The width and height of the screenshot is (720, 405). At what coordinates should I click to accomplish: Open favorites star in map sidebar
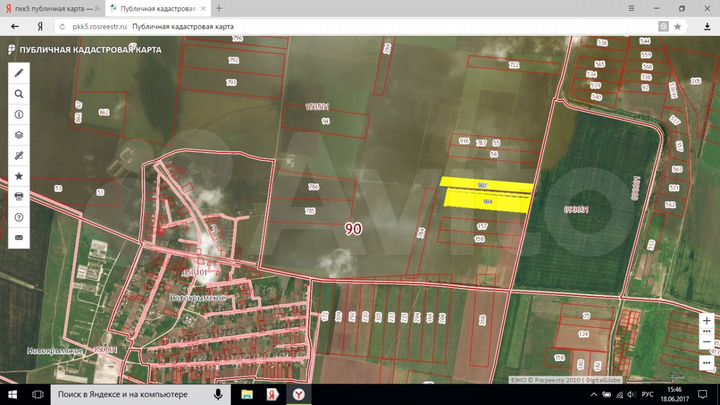(x=18, y=176)
